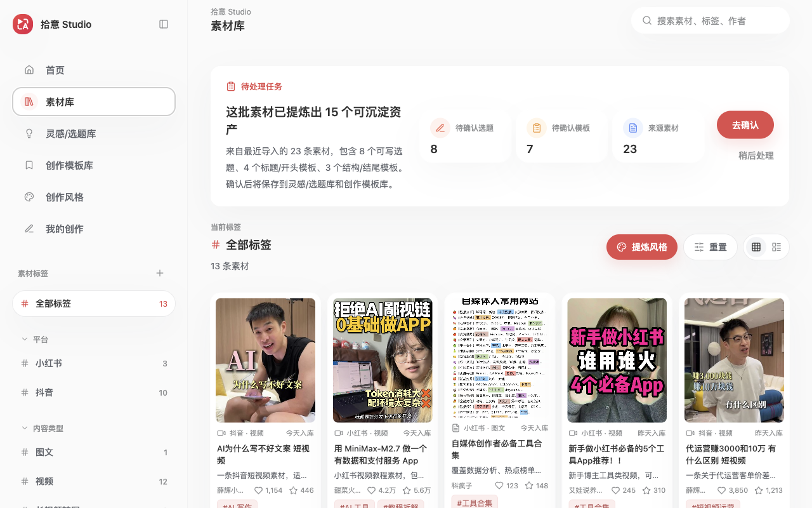Viewport: 812px width, 508px height.
Task: Click the 素材库 library icon
Action: [29, 102]
